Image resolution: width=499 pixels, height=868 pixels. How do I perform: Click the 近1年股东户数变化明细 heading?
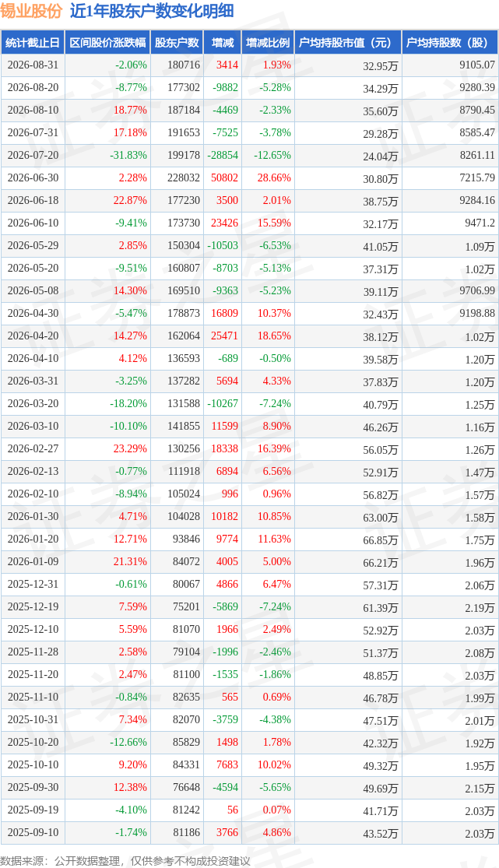coord(151,11)
